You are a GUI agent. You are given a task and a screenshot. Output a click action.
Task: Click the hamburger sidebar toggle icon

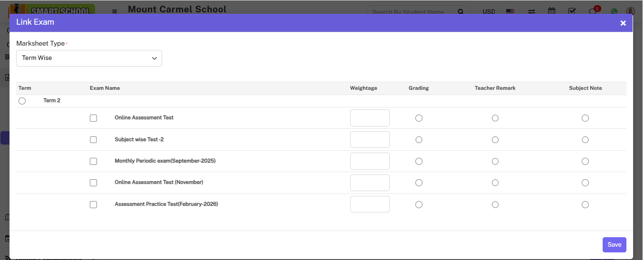click(115, 11)
